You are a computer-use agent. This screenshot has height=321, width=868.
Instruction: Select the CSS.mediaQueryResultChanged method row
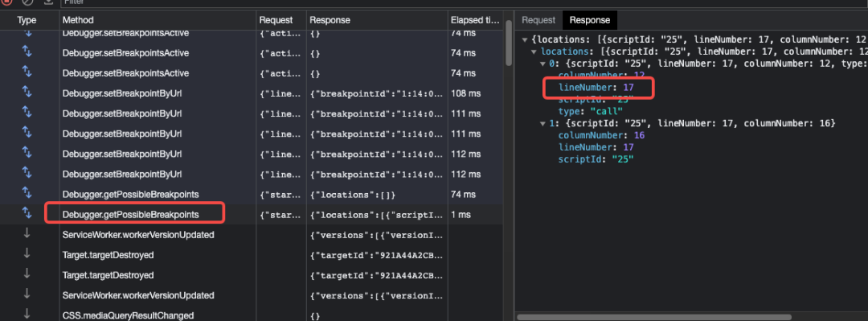pos(128,315)
